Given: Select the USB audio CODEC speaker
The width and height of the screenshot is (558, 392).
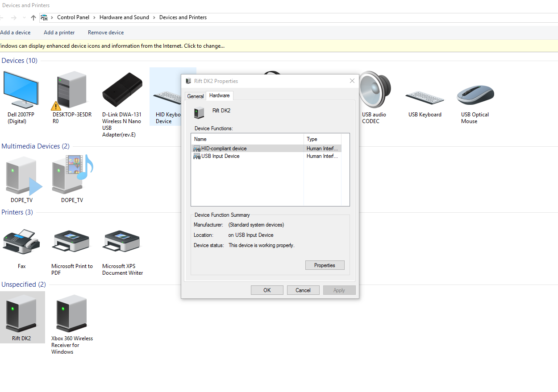Looking at the screenshot, I should click(x=374, y=97).
